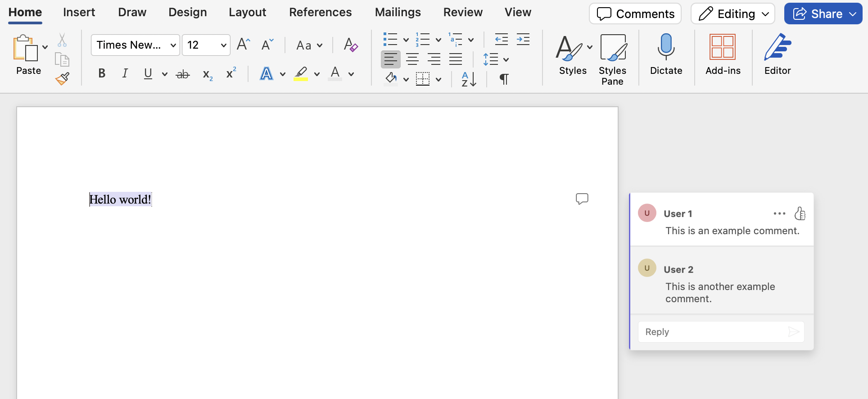Switch to the Insert tab
Screen dimensions: 868x399
79,12
